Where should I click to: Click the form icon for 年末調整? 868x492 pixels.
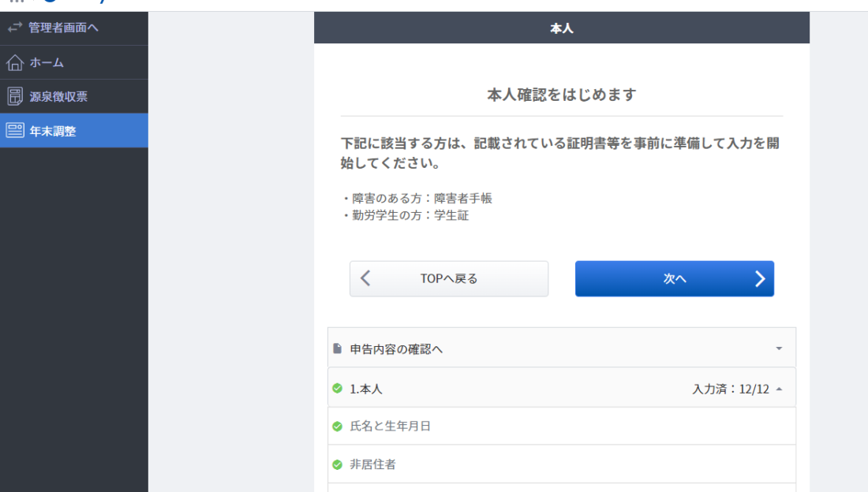click(x=15, y=131)
